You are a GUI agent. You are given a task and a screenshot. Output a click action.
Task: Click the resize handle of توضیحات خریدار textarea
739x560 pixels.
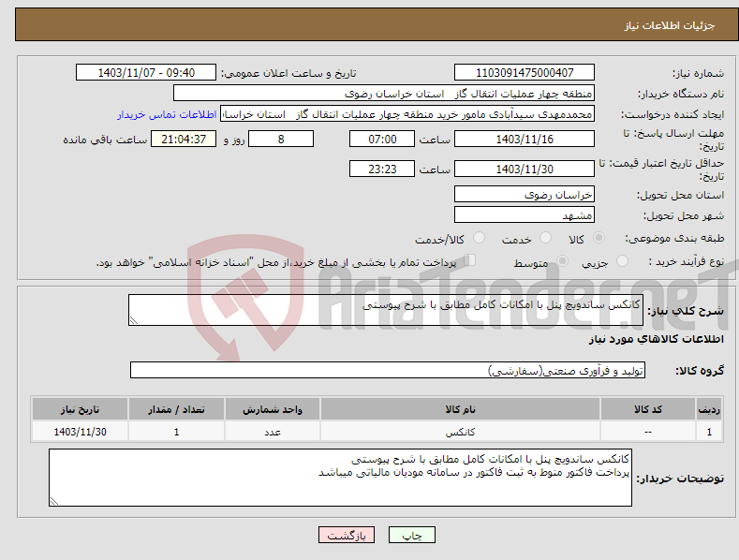(x=53, y=502)
